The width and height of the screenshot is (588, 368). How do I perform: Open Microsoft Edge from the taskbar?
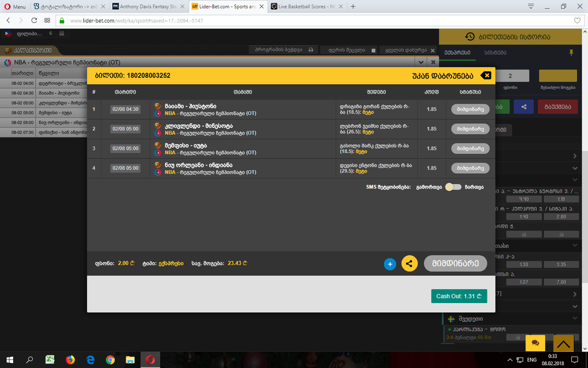point(90,360)
